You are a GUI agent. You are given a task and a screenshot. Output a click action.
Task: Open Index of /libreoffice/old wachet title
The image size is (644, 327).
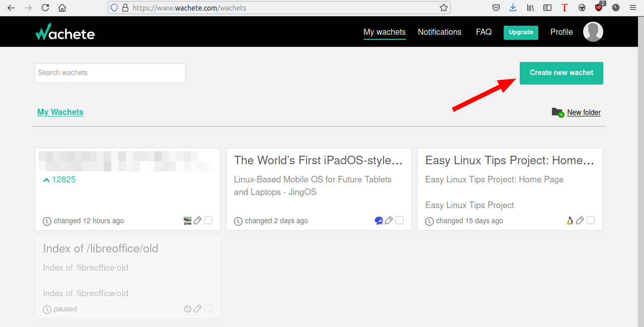pyautogui.click(x=101, y=248)
